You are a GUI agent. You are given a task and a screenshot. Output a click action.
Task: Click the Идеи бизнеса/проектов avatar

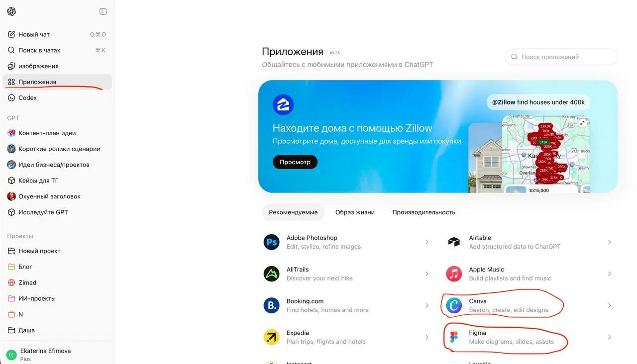click(x=11, y=165)
